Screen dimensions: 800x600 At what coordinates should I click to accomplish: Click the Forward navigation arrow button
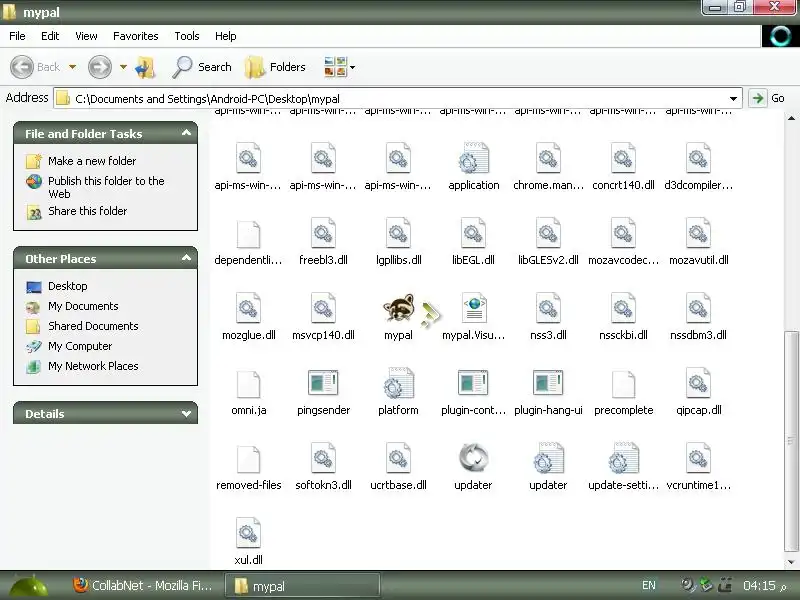tap(99, 67)
